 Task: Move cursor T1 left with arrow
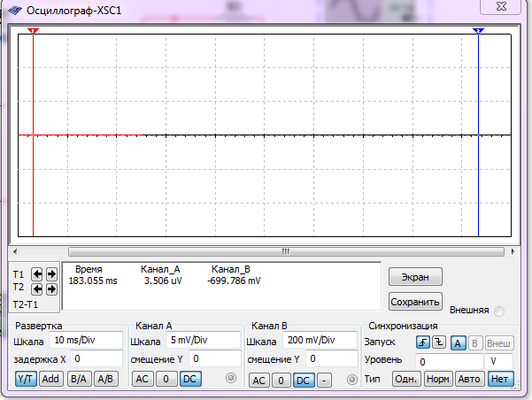(x=37, y=274)
